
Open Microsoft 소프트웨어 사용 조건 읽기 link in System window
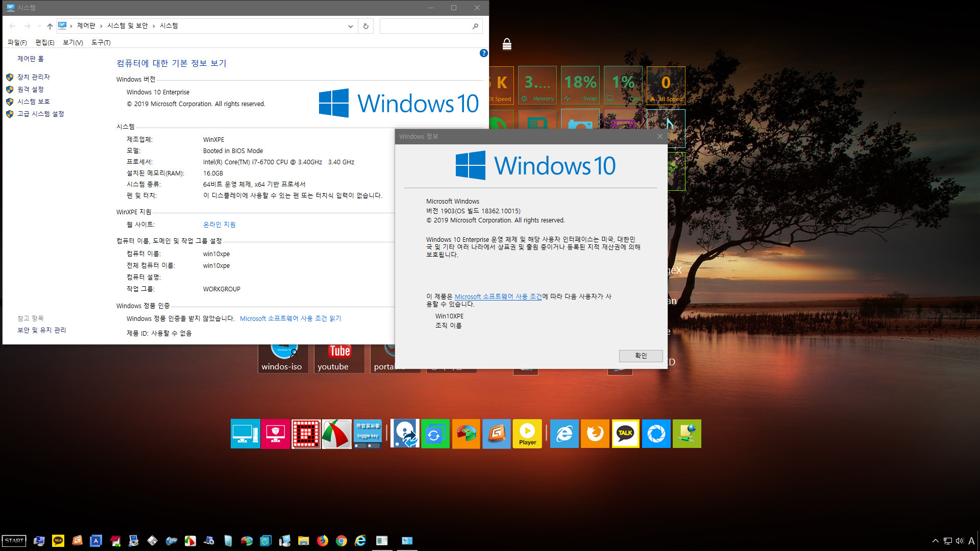[290, 318]
